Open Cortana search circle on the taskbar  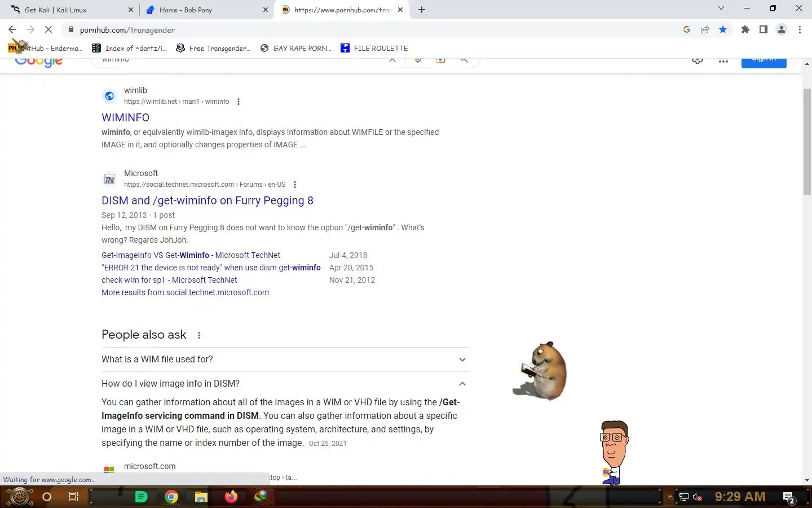point(47,497)
